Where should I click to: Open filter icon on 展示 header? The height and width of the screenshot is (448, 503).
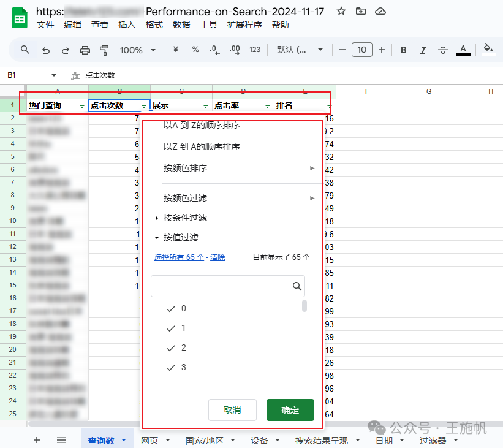pyautogui.click(x=206, y=105)
